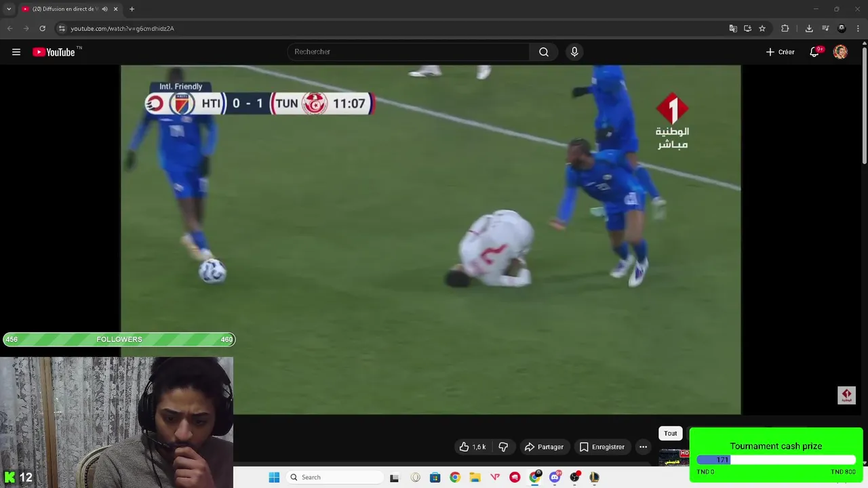Bookmark this page with the star
Image resolution: width=868 pixels, height=488 pixels.
(x=762, y=28)
